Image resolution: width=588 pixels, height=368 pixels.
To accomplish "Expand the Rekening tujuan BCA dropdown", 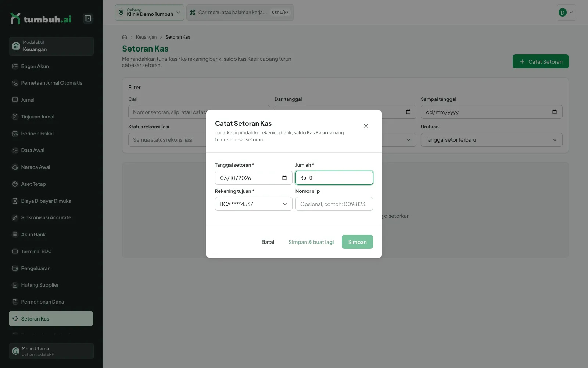I will pos(254,204).
